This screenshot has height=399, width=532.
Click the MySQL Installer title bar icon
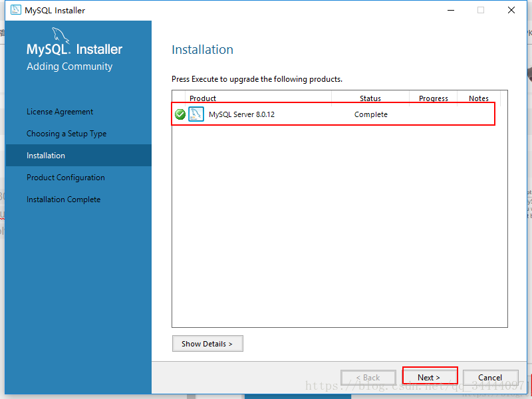coord(15,10)
